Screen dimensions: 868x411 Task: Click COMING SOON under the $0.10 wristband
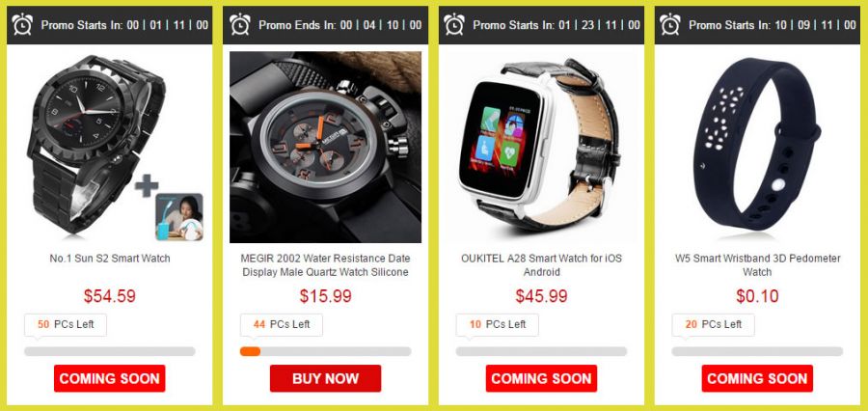click(757, 378)
